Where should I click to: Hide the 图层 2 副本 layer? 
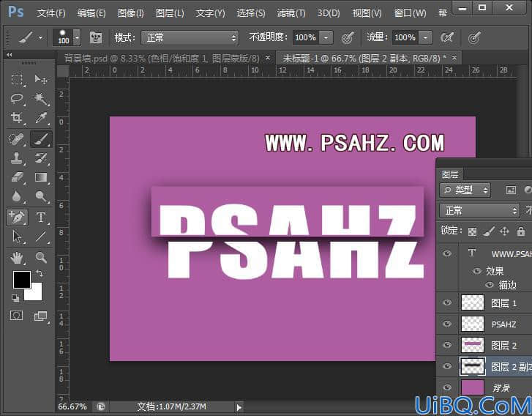[x=447, y=366]
